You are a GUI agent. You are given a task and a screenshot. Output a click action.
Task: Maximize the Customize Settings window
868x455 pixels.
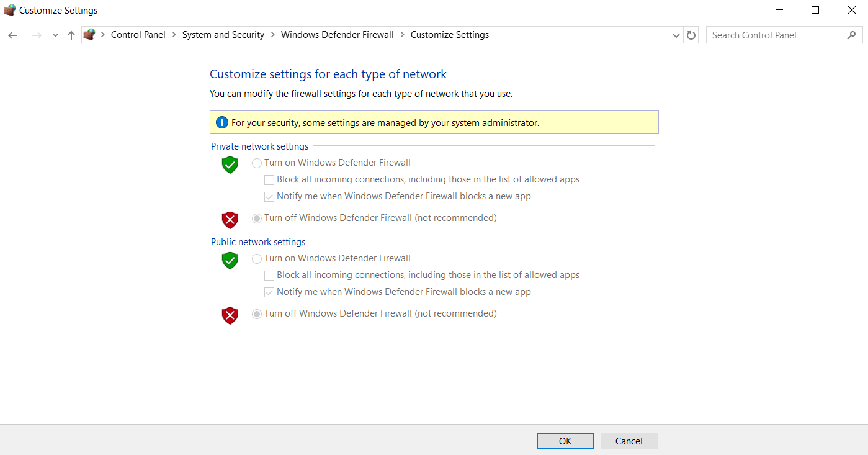tap(815, 10)
